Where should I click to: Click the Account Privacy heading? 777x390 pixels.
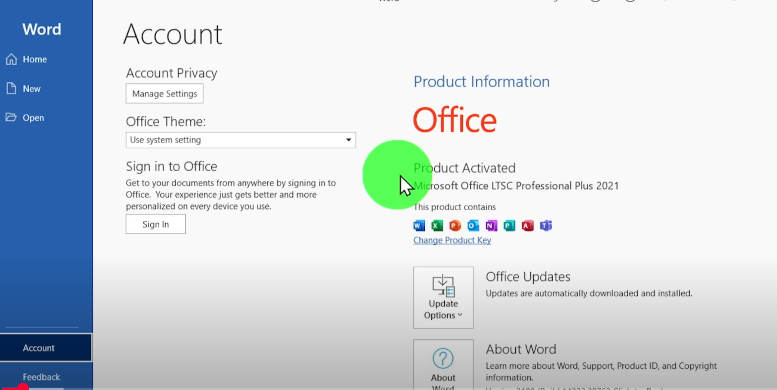click(x=171, y=73)
